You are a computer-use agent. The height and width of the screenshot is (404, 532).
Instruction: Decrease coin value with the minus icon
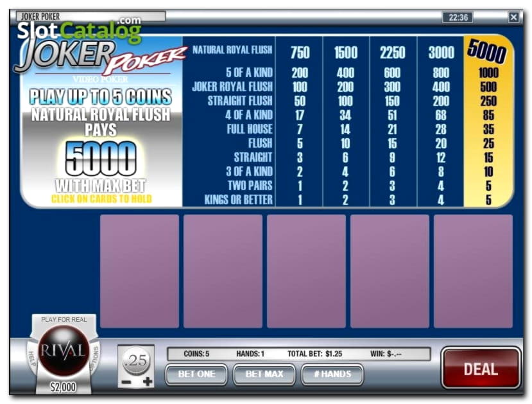126,382
